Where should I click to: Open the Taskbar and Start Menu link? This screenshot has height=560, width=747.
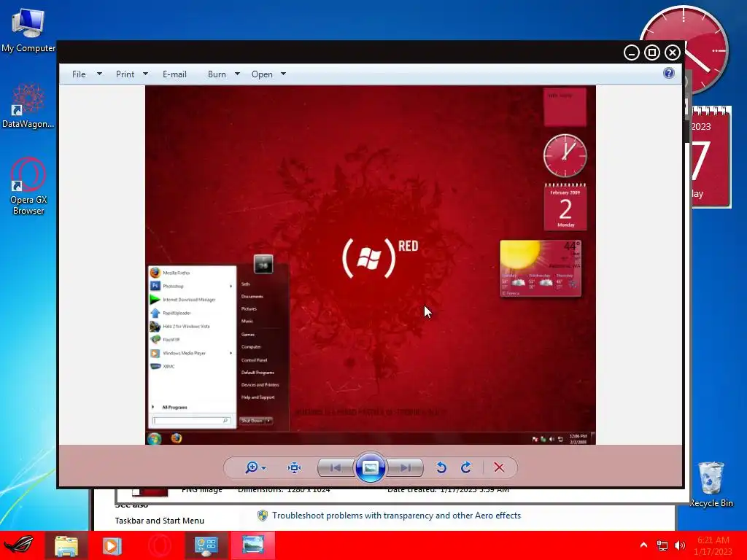[160, 521]
